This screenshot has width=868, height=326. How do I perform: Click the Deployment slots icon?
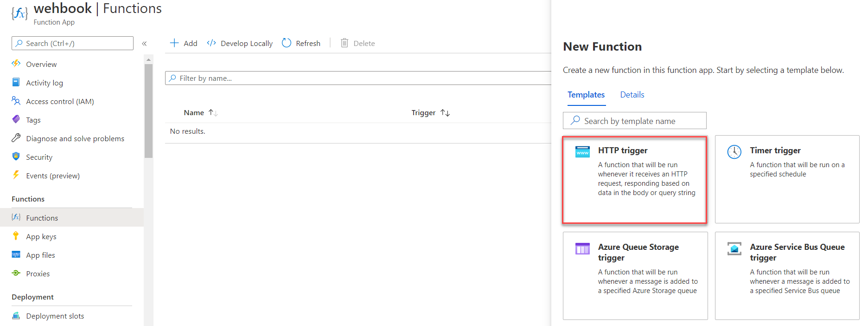pyautogui.click(x=16, y=316)
